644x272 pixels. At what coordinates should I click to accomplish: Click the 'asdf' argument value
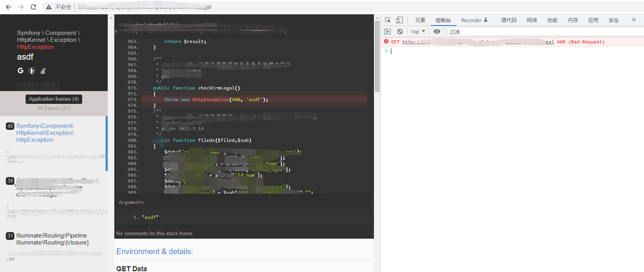coord(150,217)
